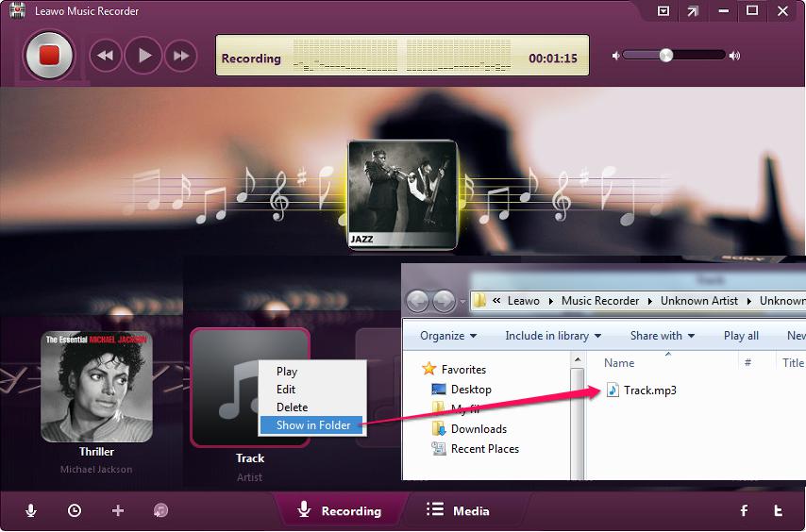806x532 pixels.
Task: Skip to the previous track
Action: click(x=106, y=56)
